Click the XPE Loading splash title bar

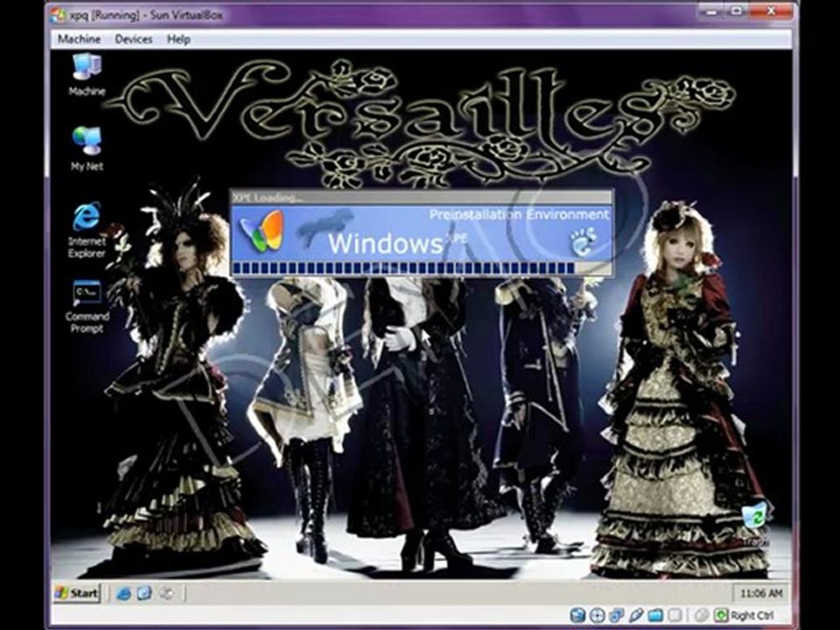click(421, 197)
